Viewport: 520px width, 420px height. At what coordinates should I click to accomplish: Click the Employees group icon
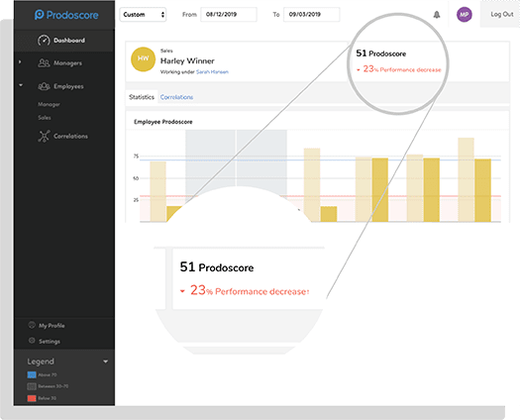(44, 86)
